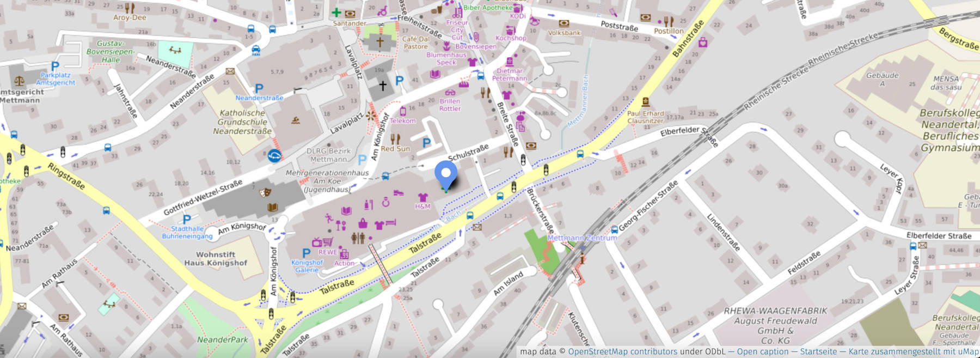Viewport: 980px width, 358px height.
Task: Select the Mehrgenerationenhaus Am Koe label
Action: 327,181
